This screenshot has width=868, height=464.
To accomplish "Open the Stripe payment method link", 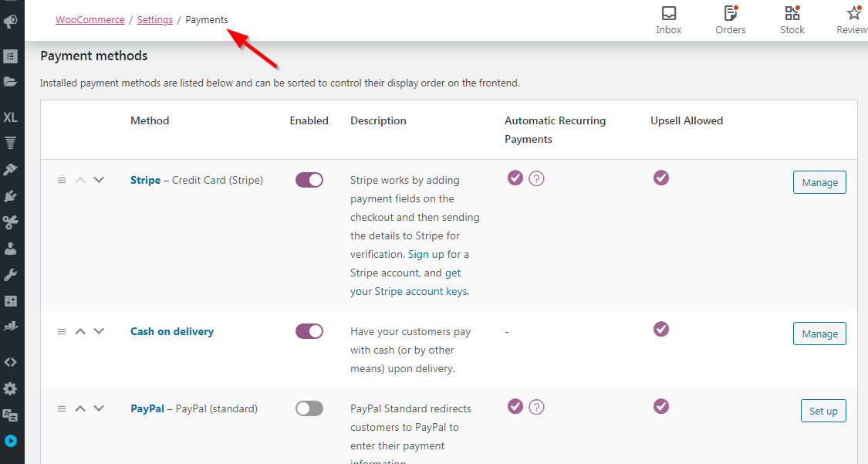I will tap(146, 180).
